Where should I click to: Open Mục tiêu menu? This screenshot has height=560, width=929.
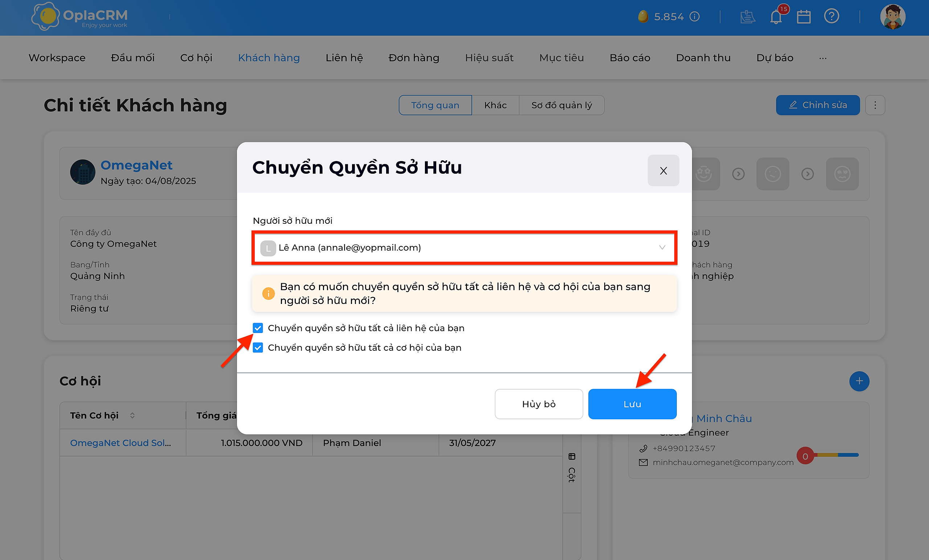(562, 58)
